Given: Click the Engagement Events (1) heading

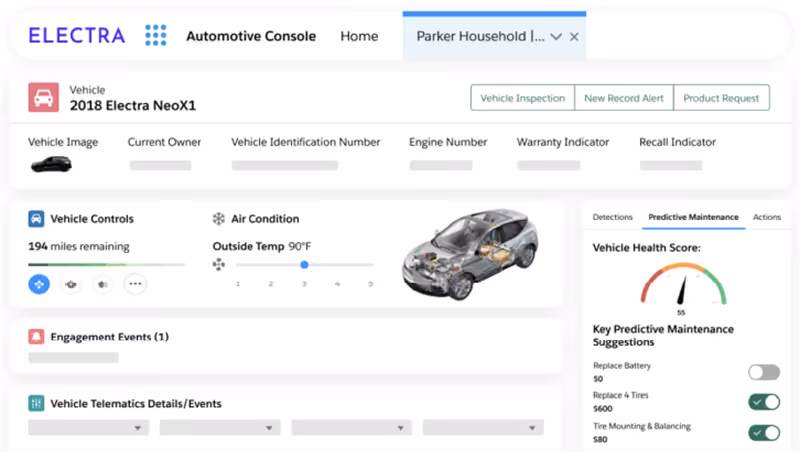Looking at the screenshot, I should coord(109,337).
